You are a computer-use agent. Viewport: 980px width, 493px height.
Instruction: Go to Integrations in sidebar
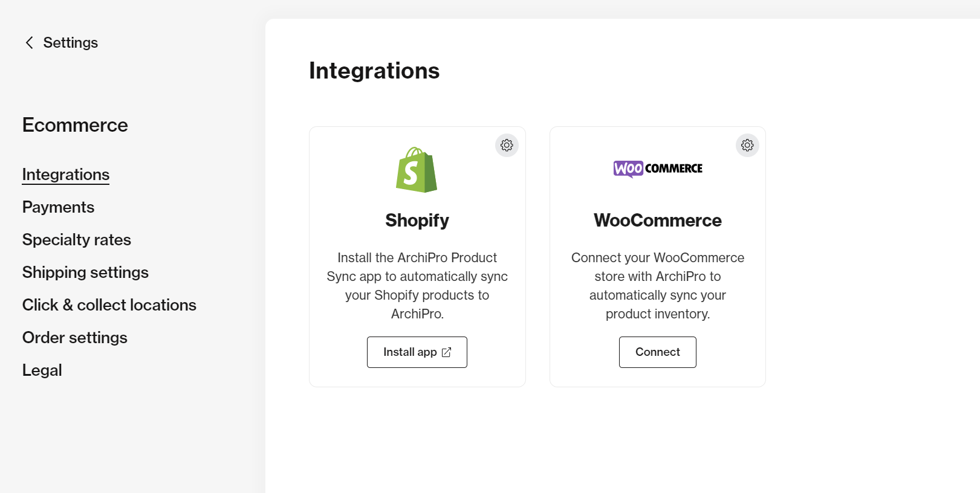tap(66, 175)
